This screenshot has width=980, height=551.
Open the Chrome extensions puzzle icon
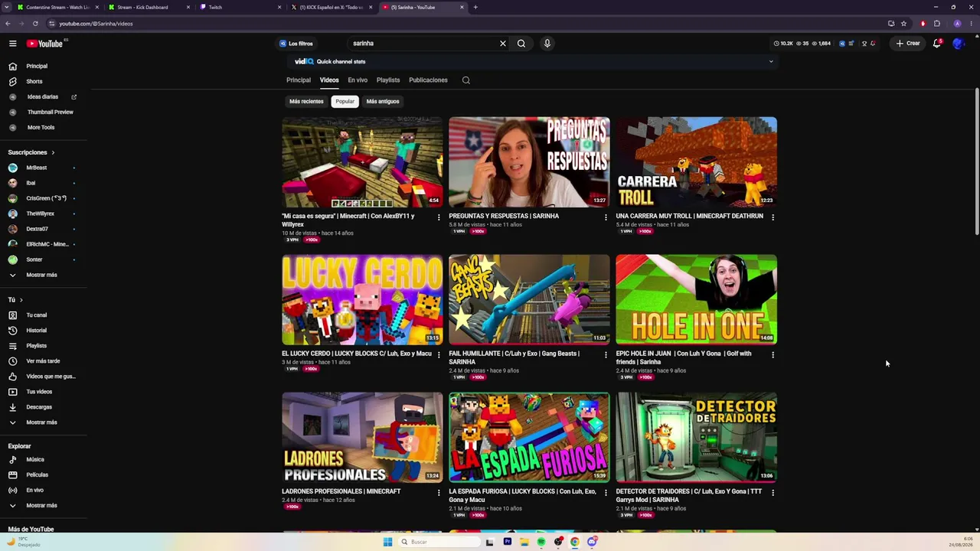[x=936, y=24]
